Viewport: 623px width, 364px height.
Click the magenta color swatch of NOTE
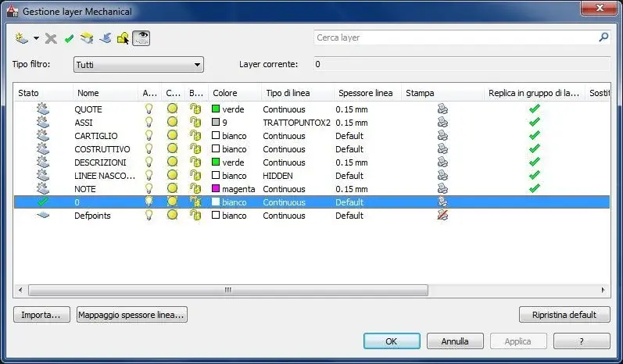tap(216, 188)
